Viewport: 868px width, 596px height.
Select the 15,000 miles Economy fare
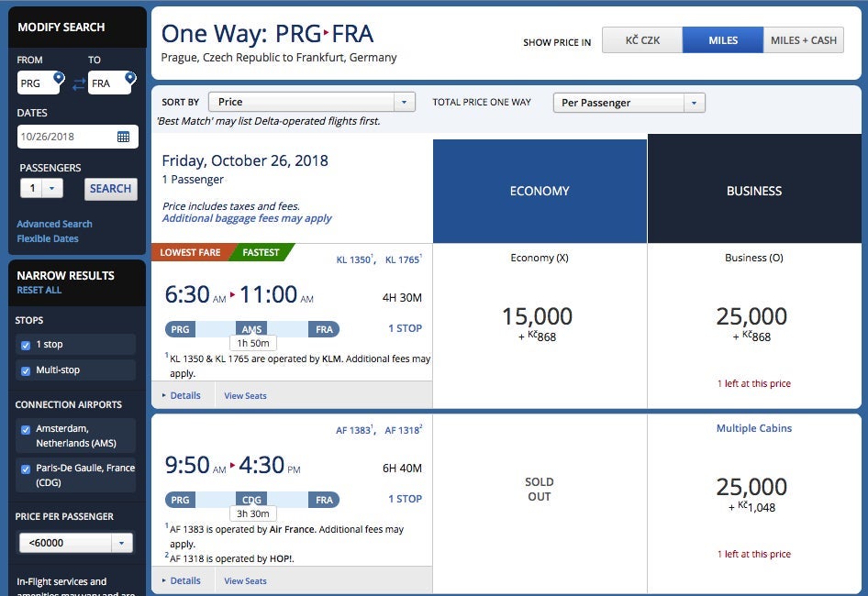point(538,324)
